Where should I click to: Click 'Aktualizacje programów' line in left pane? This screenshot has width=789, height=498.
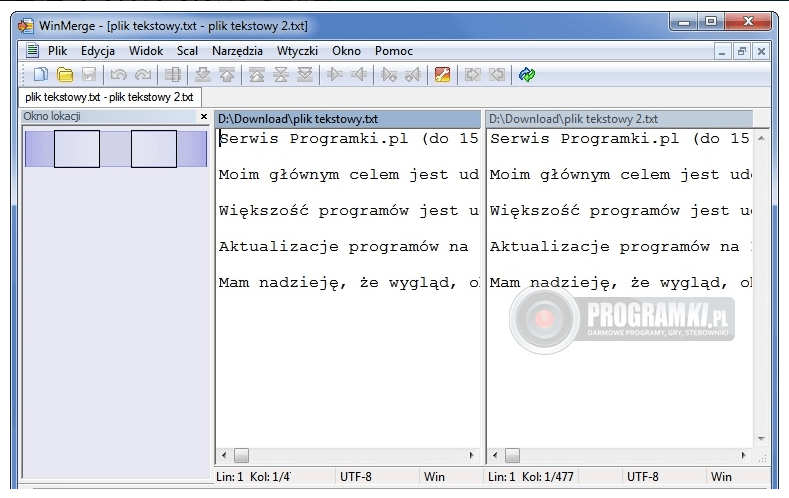(343, 246)
